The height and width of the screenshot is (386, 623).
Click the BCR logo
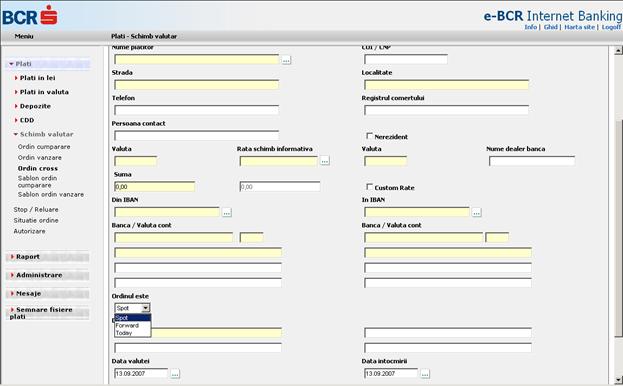(x=30, y=16)
